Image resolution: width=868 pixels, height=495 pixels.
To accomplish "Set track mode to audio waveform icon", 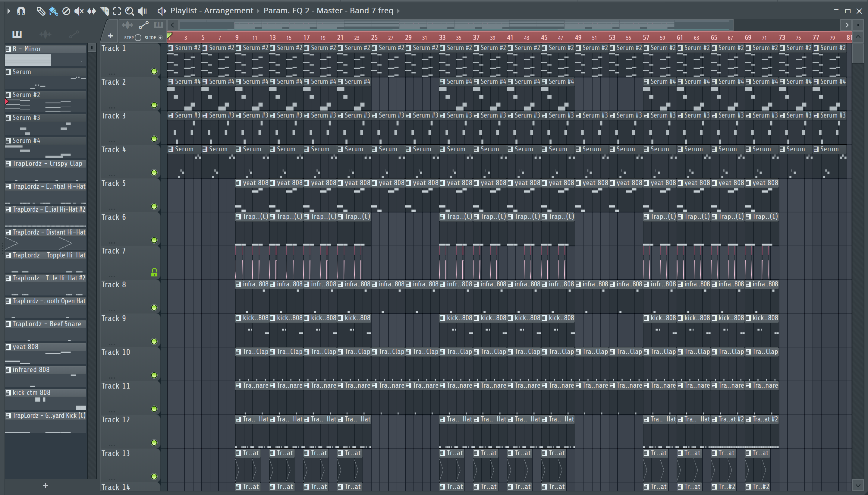I will [x=127, y=25].
